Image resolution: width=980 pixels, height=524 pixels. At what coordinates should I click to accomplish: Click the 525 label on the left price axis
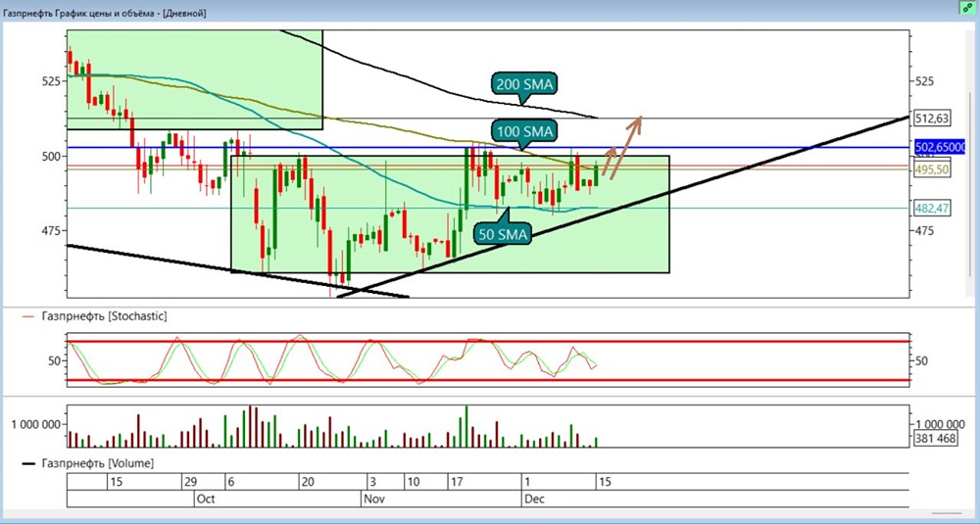pos(51,81)
